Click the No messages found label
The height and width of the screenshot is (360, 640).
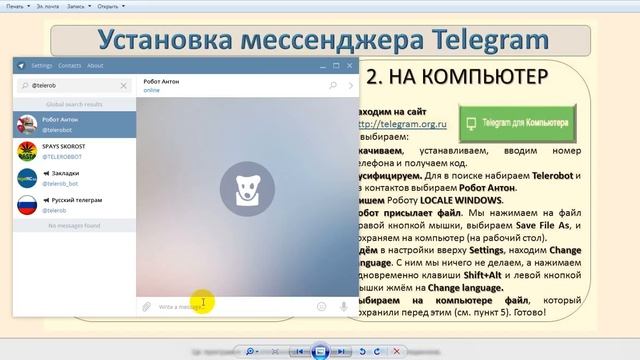[x=74, y=226]
